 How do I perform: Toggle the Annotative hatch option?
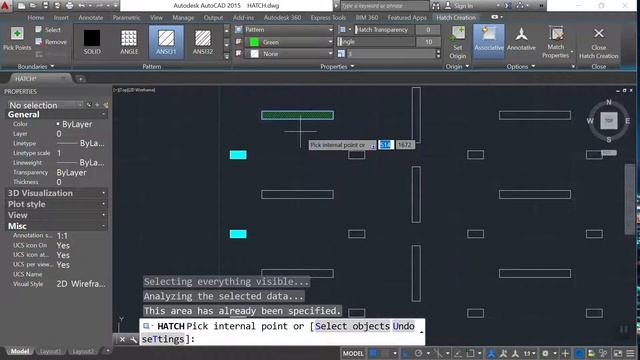point(521,40)
